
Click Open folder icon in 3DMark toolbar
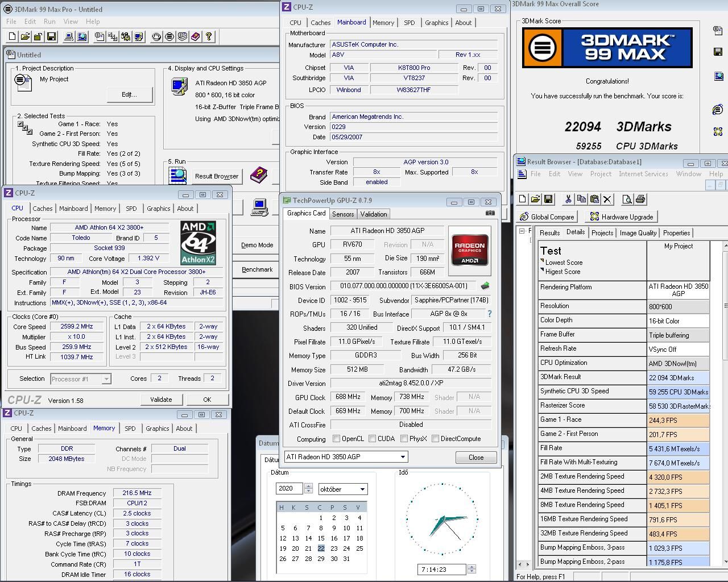[25, 36]
